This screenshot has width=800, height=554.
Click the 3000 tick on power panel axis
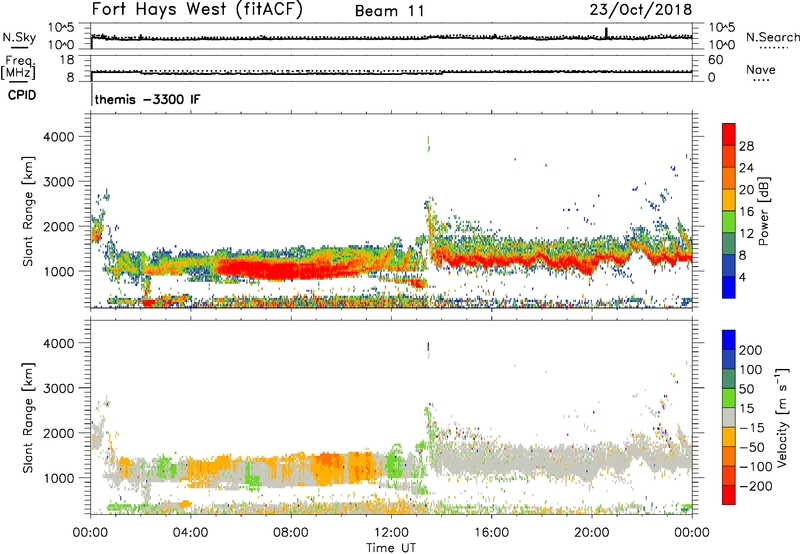pyautogui.click(x=58, y=182)
